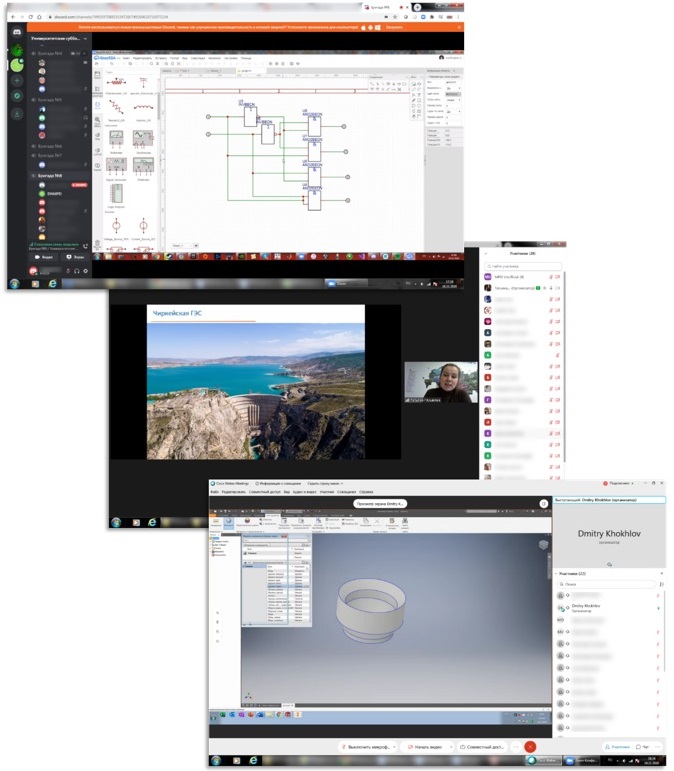Screen dimensions: 674x771
Task: Click the Share content button in Webex
Action: [482, 747]
